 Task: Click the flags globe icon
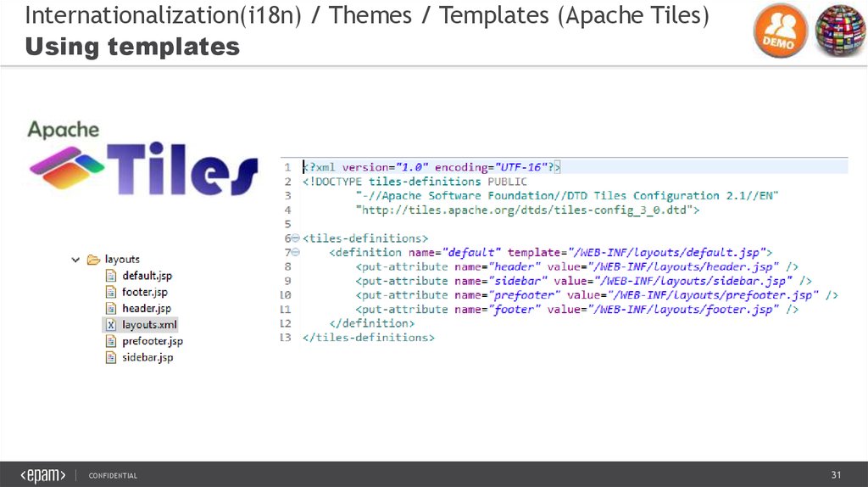839,31
